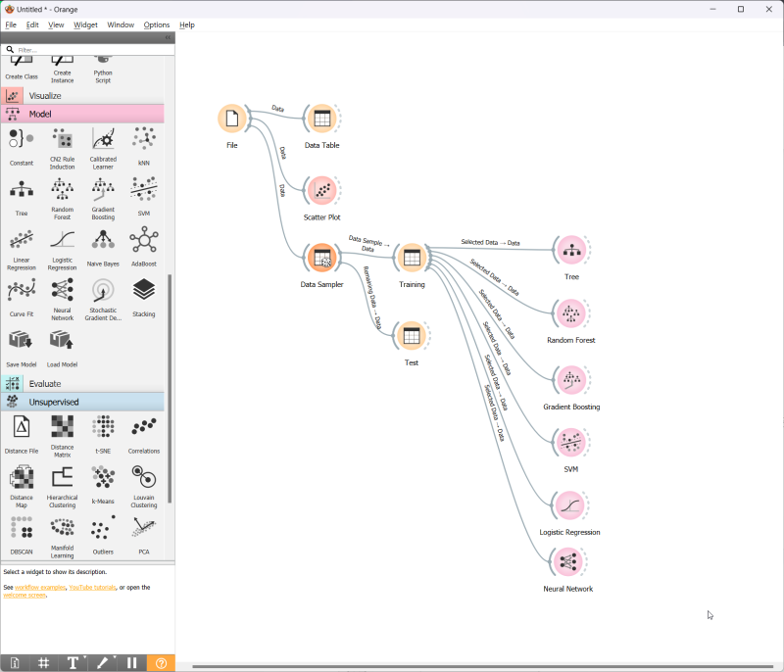Select the File widget on the canvas
This screenshot has height=672, width=784.
pos(232,119)
